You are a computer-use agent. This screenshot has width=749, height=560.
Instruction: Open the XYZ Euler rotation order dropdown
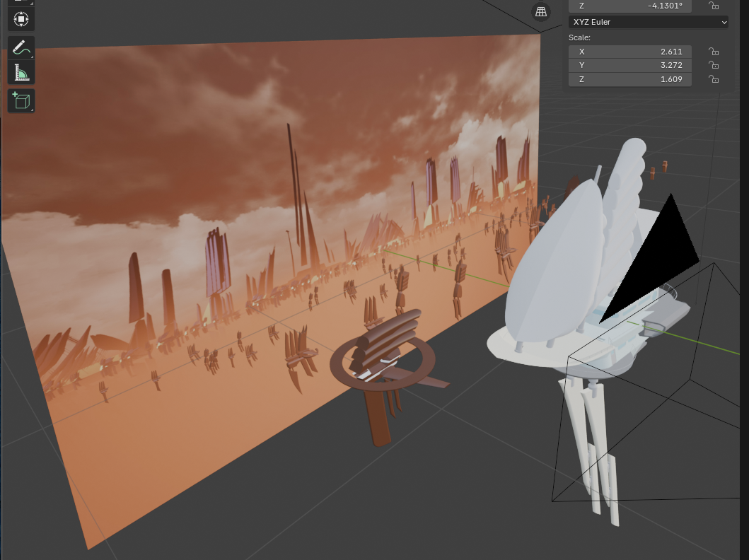(x=647, y=22)
